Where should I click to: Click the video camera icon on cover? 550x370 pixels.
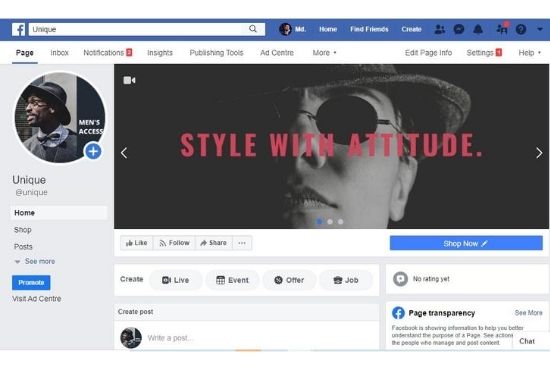(x=129, y=80)
